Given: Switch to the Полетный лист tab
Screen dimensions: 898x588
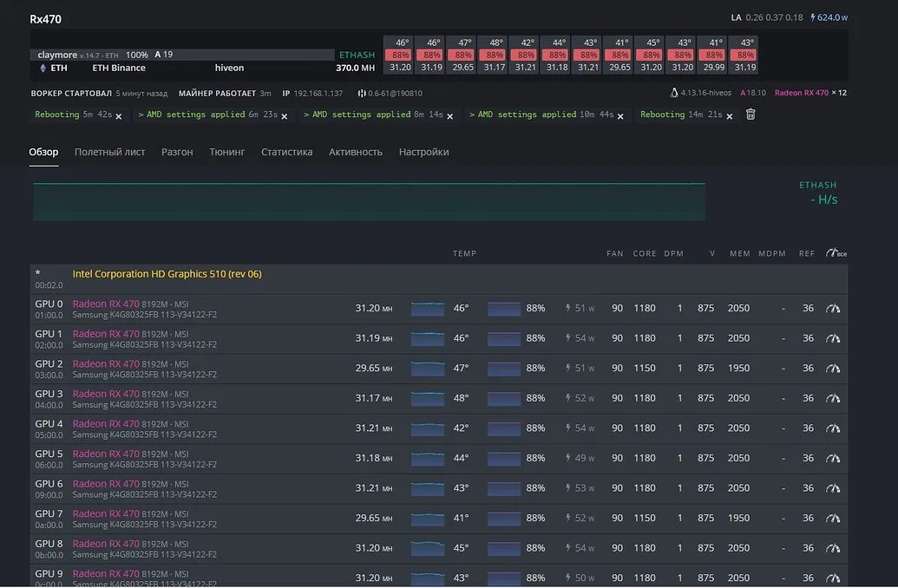Looking at the screenshot, I should tap(110, 153).
